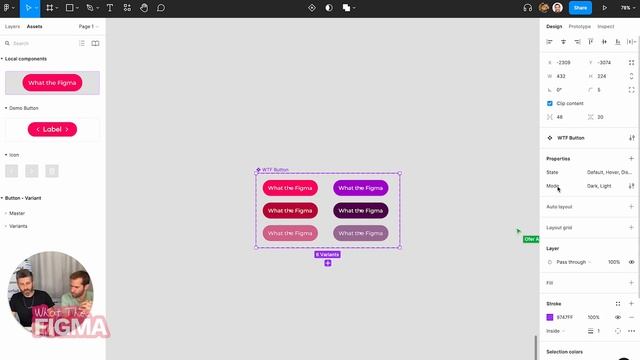Select the Rectangle shape tool
The image size is (640, 360).
click(69, 8)
